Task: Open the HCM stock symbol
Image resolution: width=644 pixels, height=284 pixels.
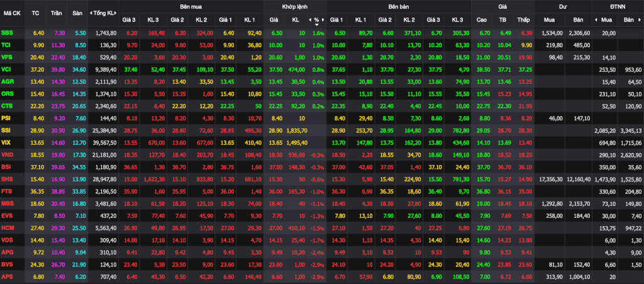Action: point(8,228)
